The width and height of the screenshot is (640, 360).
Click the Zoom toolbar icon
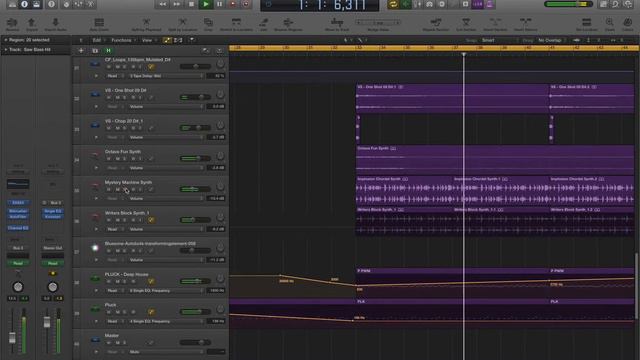coord(609,24)
